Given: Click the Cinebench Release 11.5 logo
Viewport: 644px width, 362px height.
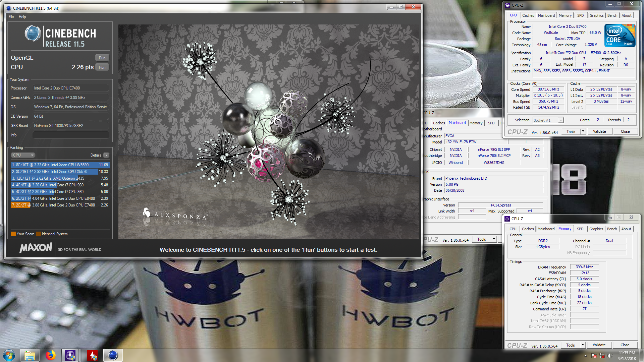Looking at the screenshot, I should 60,37.
